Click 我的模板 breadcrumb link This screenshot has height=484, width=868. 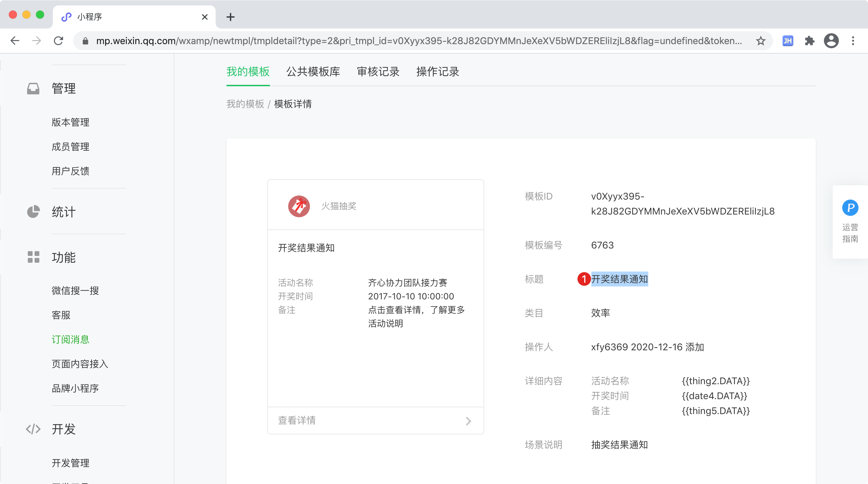(x=245, y=104)
